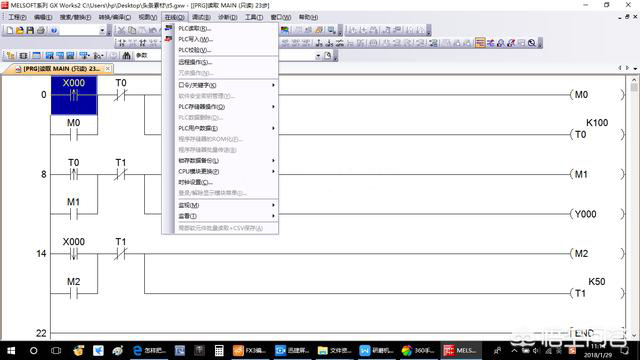Expand the CPU模块更换(P) submenu
This screenshot has width=640, height=360.
pyautogui.click(x=220, y=171)
